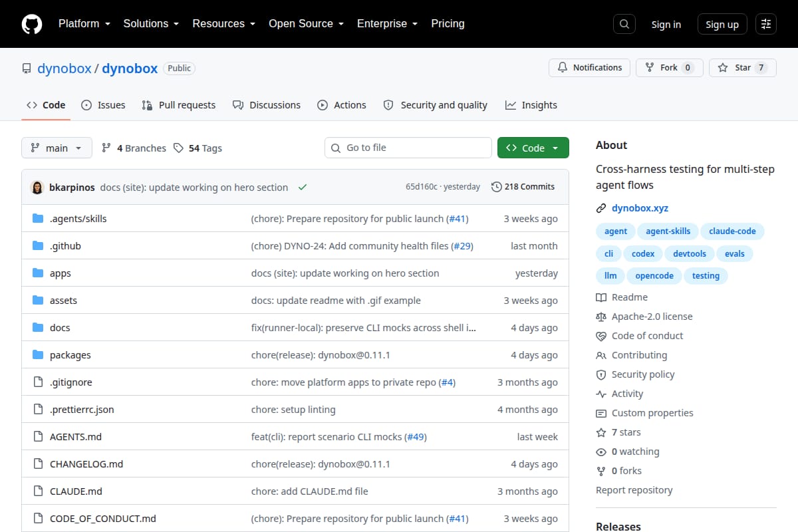The width and height of the screenshot is (798, 532).
Task: View 4 Branches link
Action: 134,148
